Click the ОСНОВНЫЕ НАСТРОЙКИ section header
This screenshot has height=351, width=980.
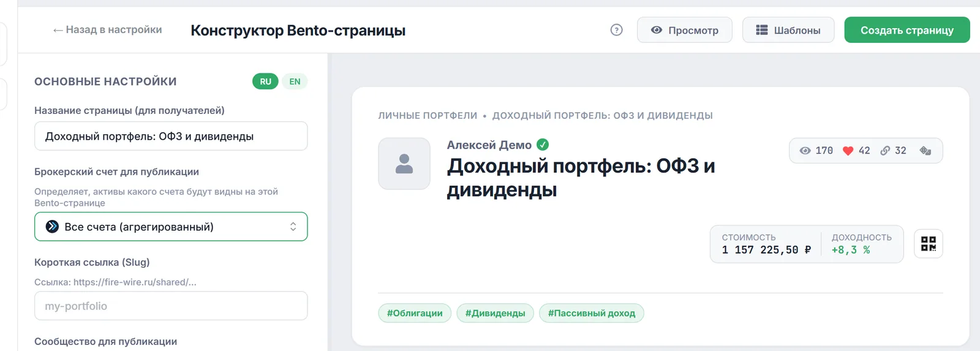(x=105, y=81)
